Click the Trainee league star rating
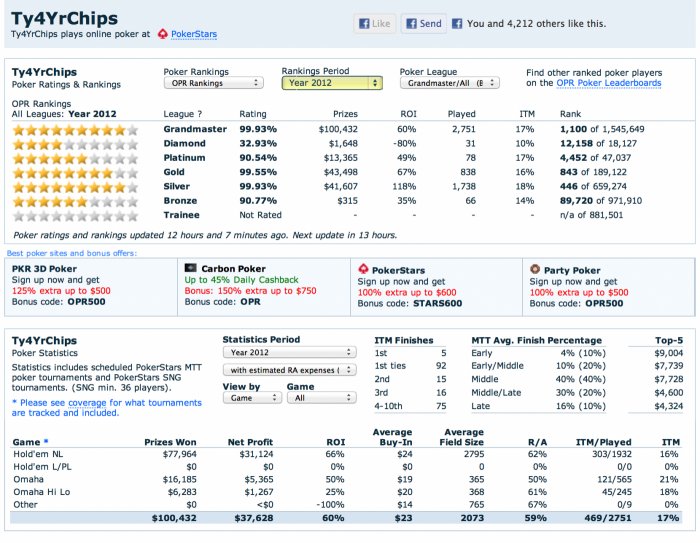This screenshot has width=700, height=543. pyautogui.click(x=75, y=216)
